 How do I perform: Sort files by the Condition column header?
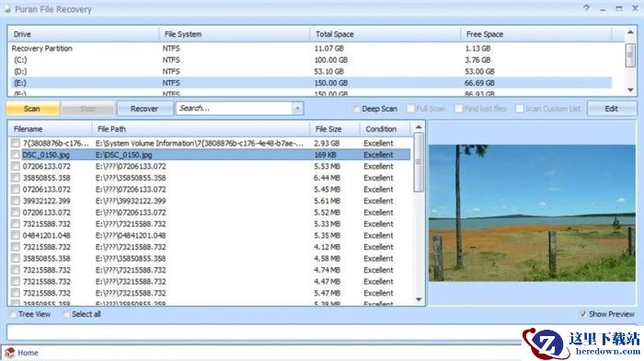coord(385,129)
